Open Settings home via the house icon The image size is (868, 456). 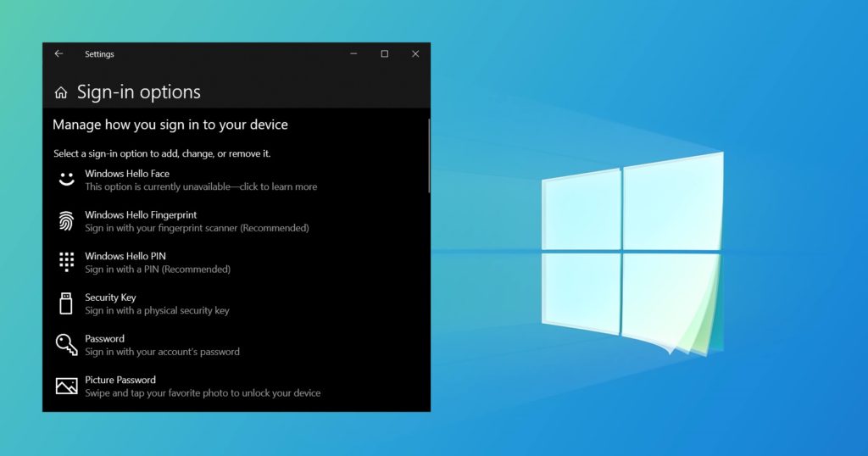[x=61, y=92]
